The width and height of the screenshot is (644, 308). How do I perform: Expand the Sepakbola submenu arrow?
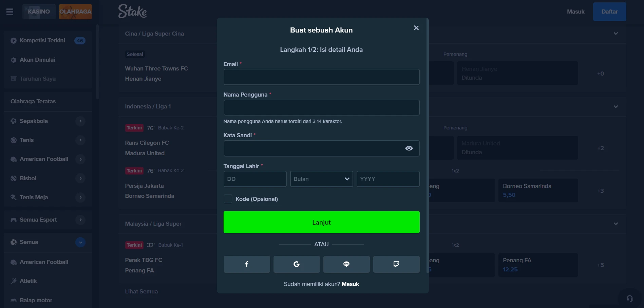80,121
